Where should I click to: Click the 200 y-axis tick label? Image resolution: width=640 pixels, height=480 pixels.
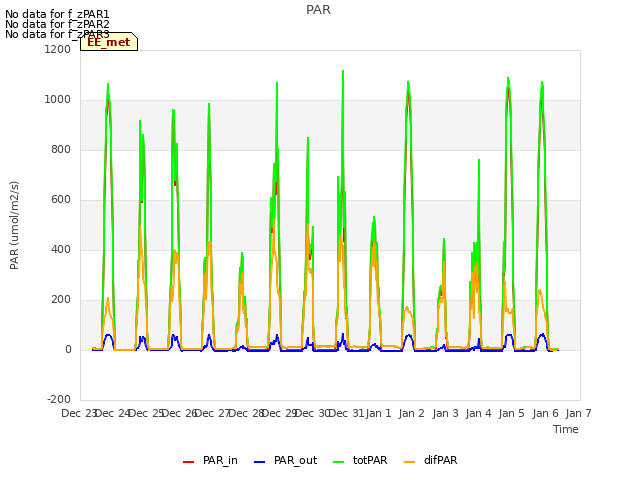pos(61,300)
